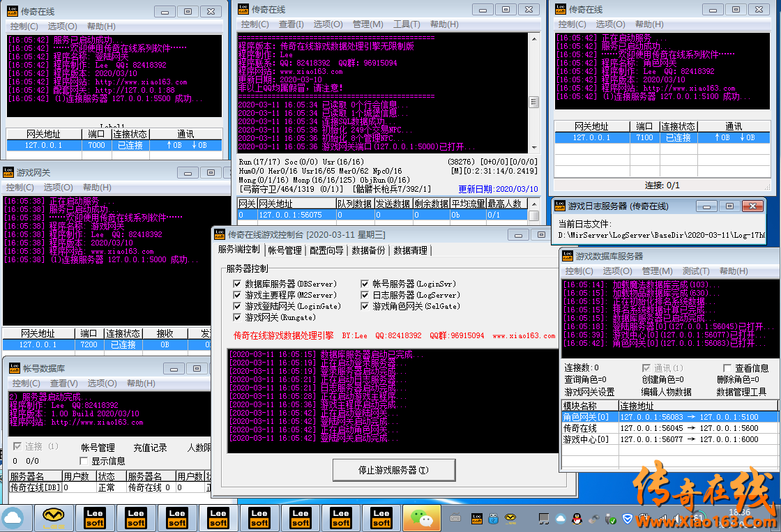Click the QQ penguin tray icon
The width and height of the screenshot is (781, 532).
[x=577, y=519]
